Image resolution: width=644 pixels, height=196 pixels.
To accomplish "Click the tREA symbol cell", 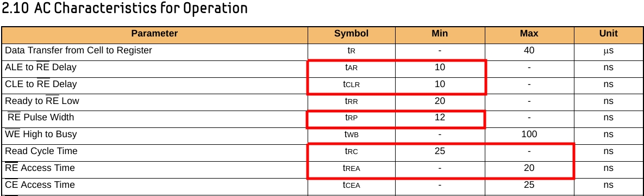I will click(x=351, y=168).
